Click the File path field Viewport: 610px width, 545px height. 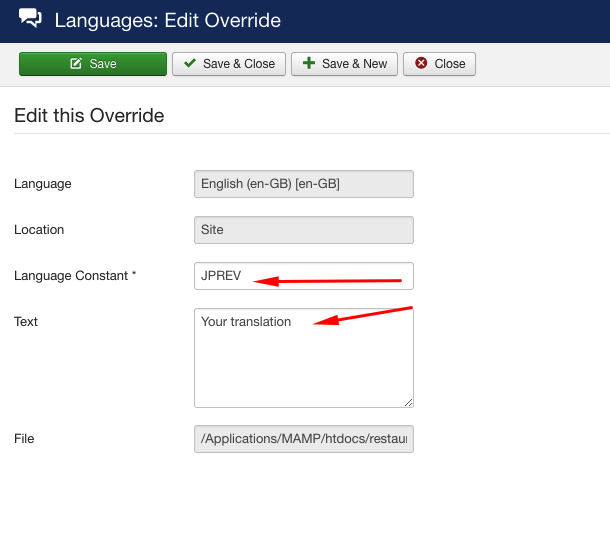(x=303, y=439)
